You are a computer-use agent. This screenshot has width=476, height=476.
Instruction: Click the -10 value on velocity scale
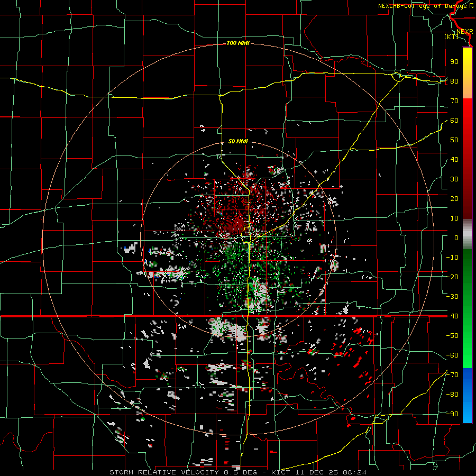click(452, 258)
